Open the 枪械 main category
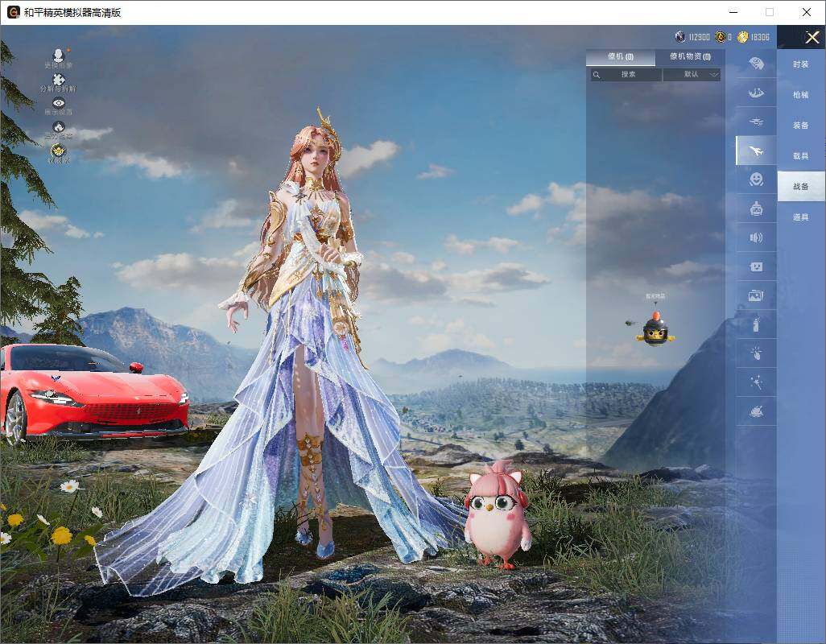826x644 pixels. point(801,95)
